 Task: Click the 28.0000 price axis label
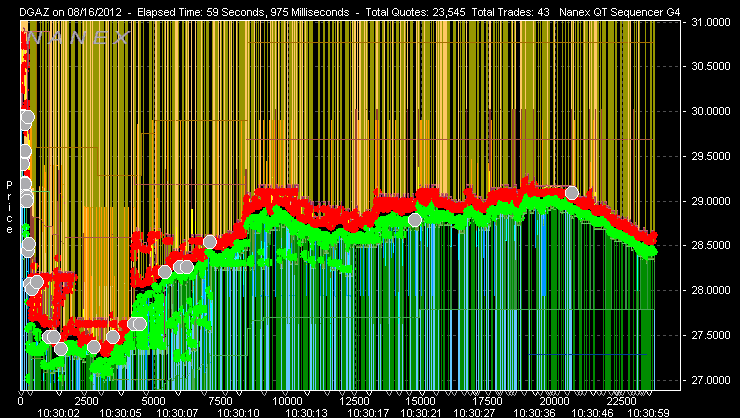(710, 291)
